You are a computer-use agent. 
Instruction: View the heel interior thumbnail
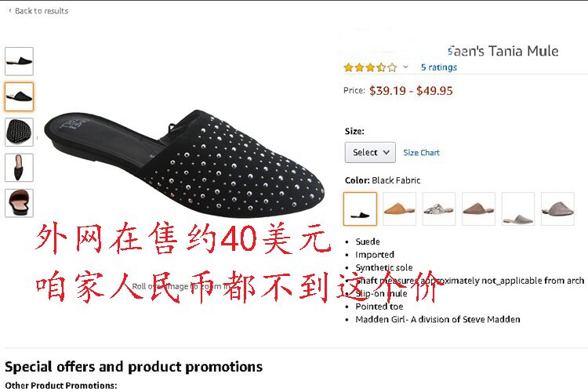pyautogui.click(x=19, y=203)
